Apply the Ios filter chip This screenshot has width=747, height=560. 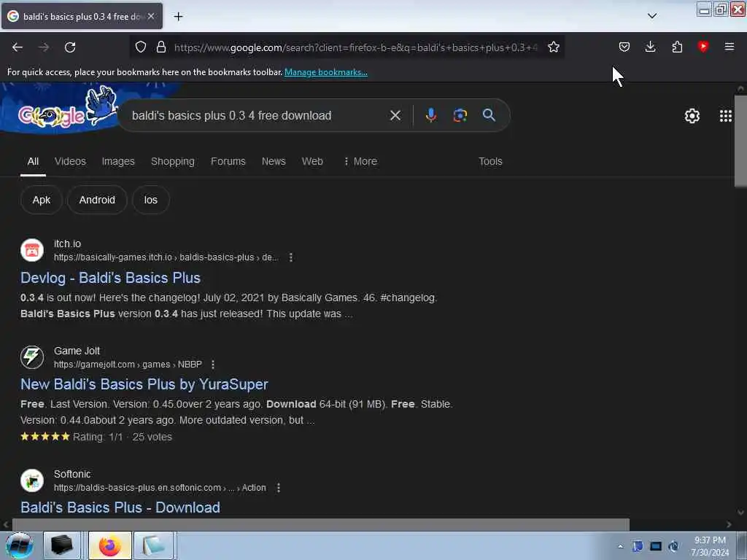[150, 200]
